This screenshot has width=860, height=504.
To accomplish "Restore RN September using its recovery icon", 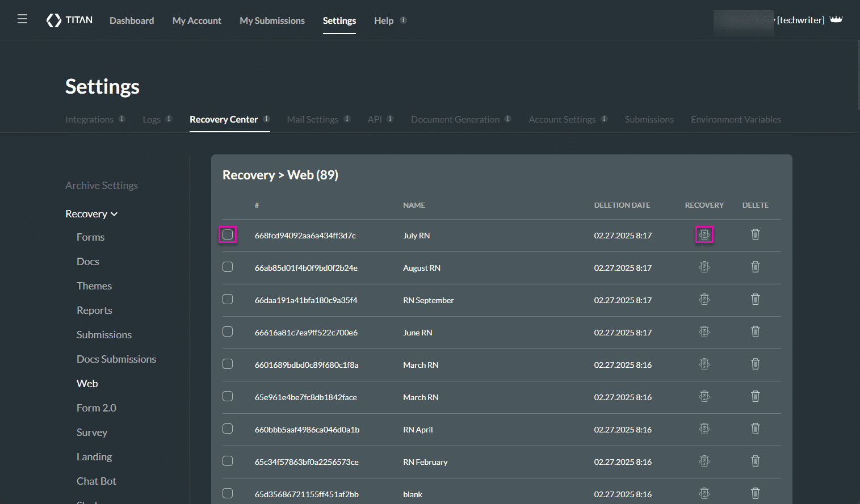I will (x=704, y=299).
